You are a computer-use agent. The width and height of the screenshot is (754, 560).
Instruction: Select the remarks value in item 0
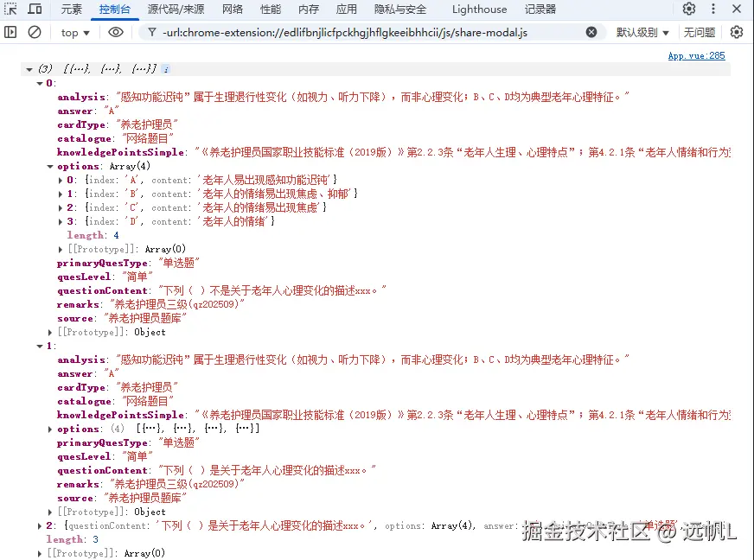click(x=177, y=304)
